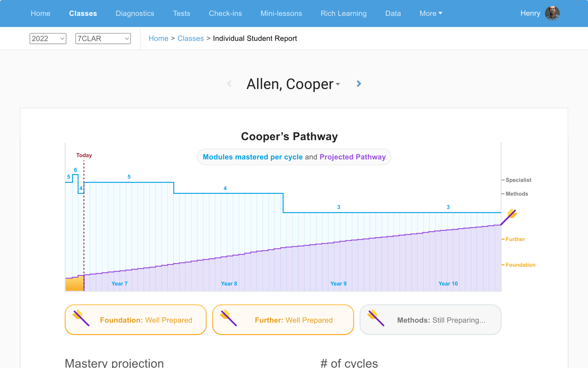Open the More menu in the navigation bar
588x368 pixels.
[x=431, y=13]
